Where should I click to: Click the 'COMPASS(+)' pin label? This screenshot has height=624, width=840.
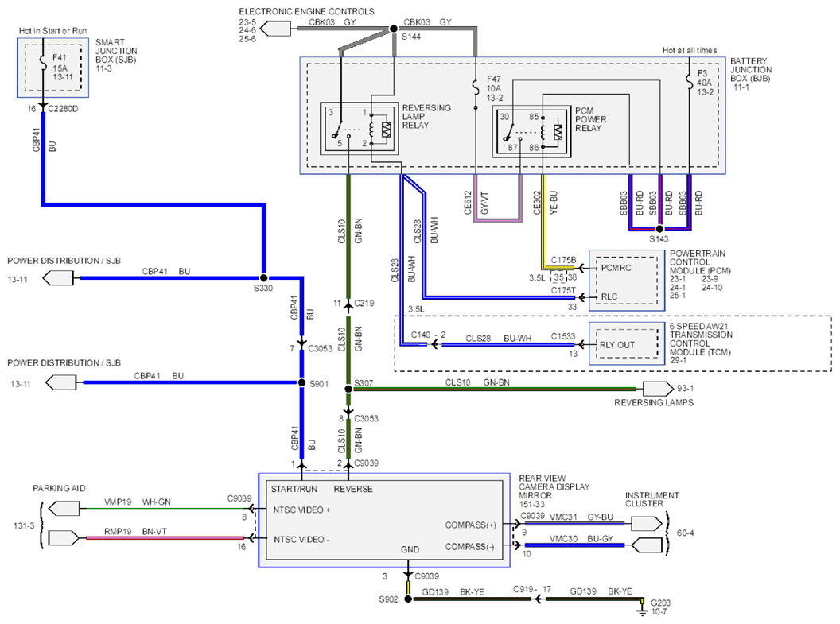click(x=470, y=525)
